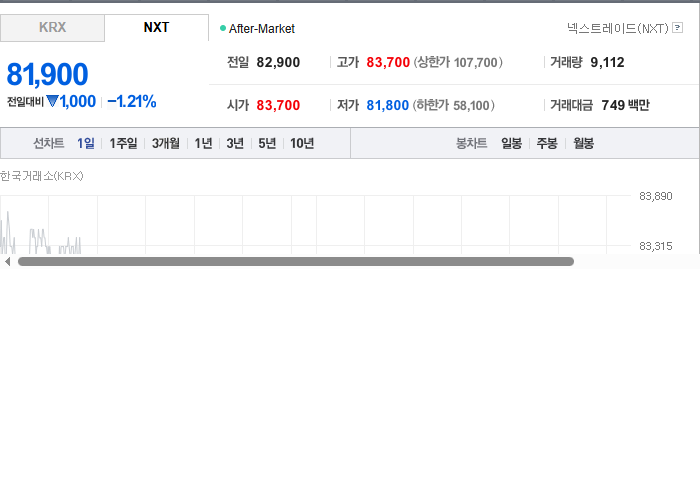Click the 전일 value 82,900

[278, 62]
